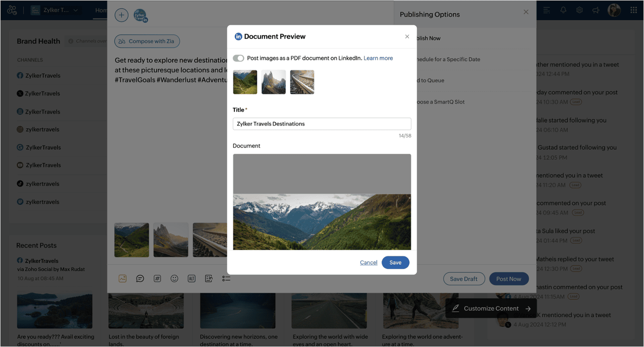Screen dimensions: 644x347
Task: Choose Add to Queue option
Action: click(430, 81)
